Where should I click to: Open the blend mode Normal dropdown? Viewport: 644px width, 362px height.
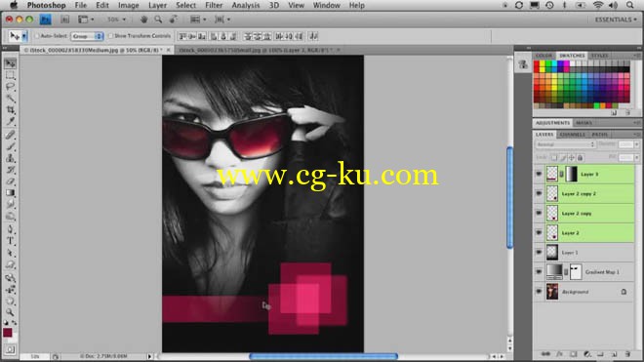[x=565, y=144]
